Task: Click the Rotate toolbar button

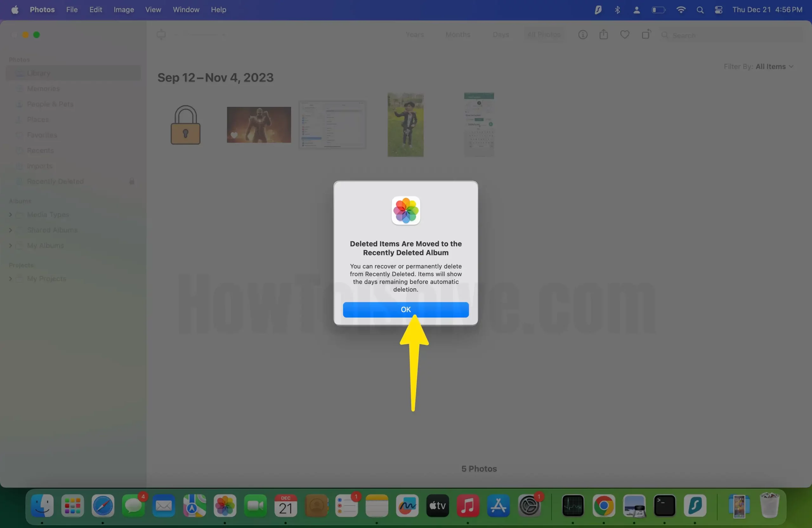Action: pyautogui.click(x=646, y=35)
